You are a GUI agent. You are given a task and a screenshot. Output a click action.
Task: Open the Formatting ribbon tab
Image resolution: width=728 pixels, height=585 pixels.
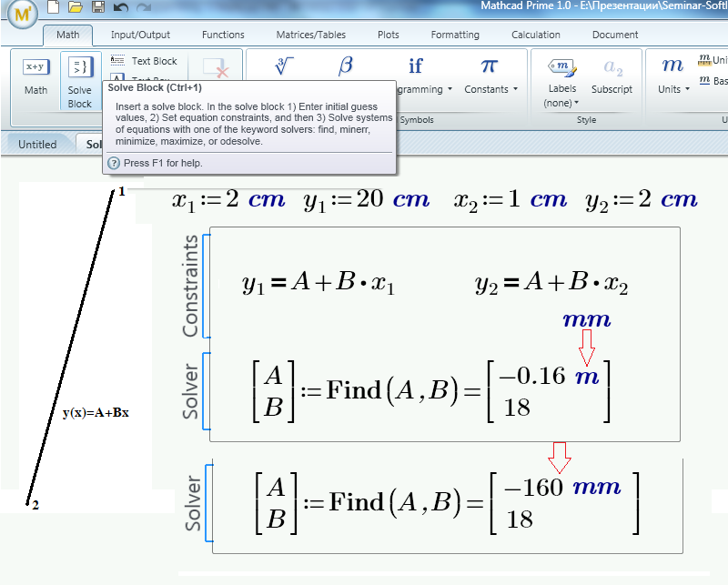click(x=455, y=35)
